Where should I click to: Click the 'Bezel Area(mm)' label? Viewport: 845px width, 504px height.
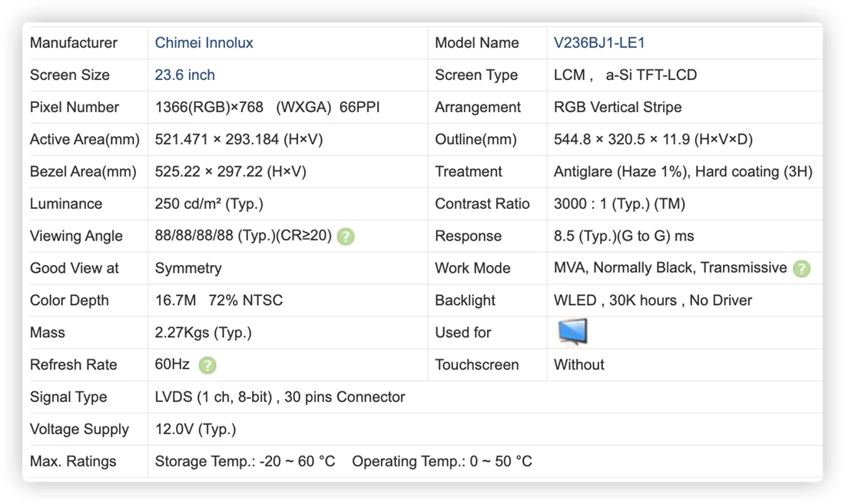83,171
